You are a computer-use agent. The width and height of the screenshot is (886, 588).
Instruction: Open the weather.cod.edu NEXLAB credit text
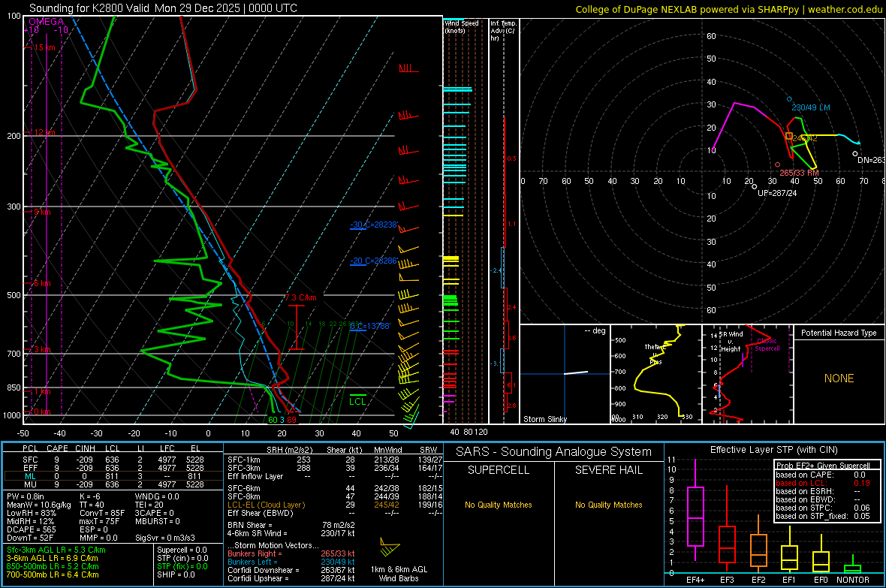tap(728, 10)
